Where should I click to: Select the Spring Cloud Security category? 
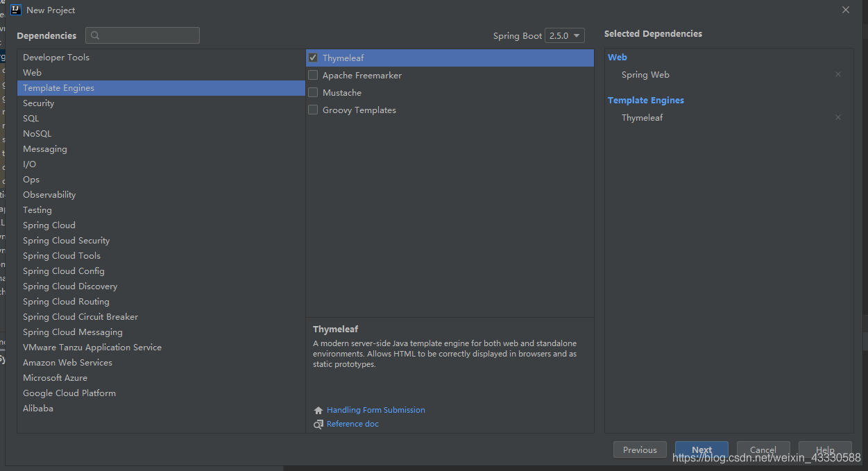[x=161, y=241]
